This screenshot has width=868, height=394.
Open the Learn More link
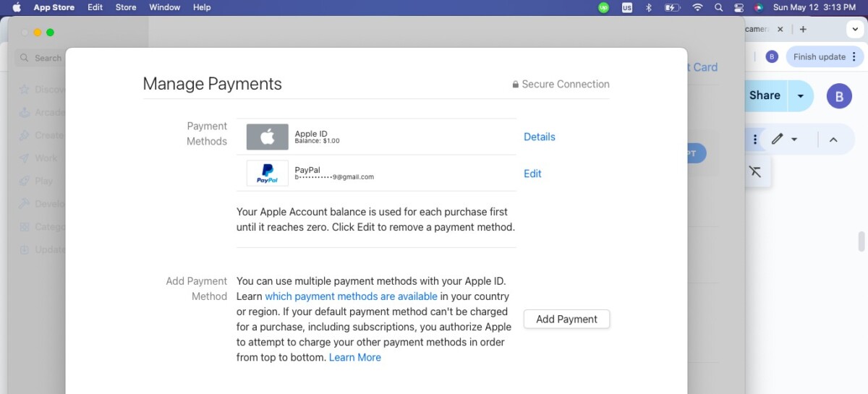(355, 357)
